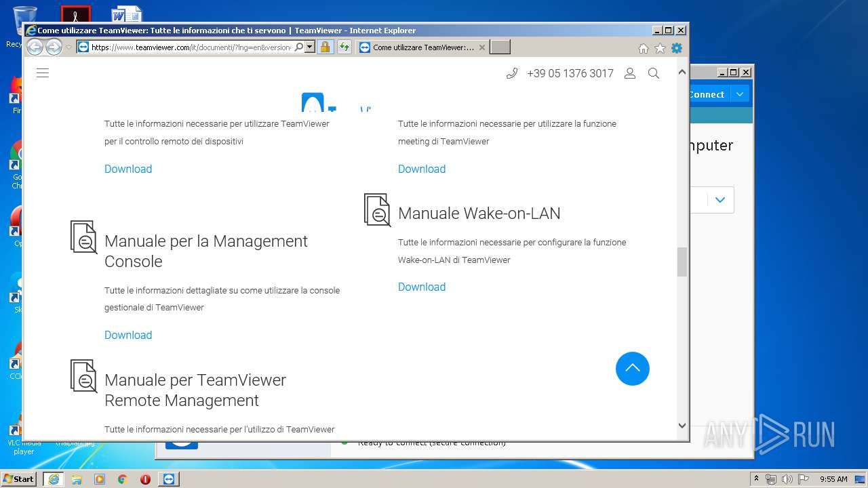Select the 'Come utilizzare TeamViewer' tab

(x=423, y=47)
